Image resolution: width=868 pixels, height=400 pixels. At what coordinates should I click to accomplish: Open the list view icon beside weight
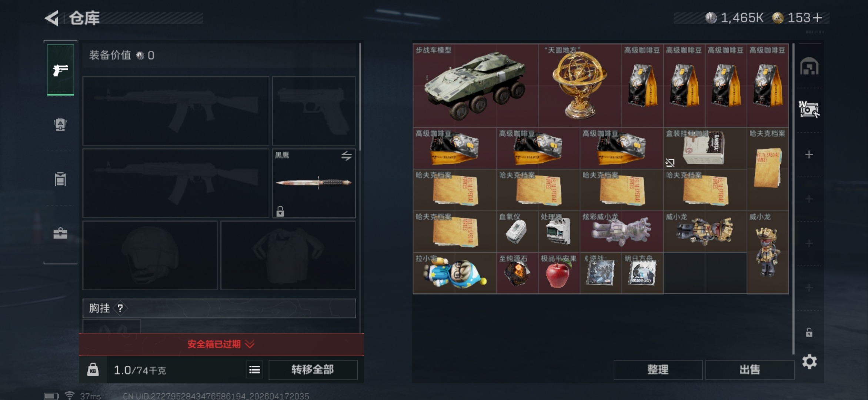[x=255, y=370]
